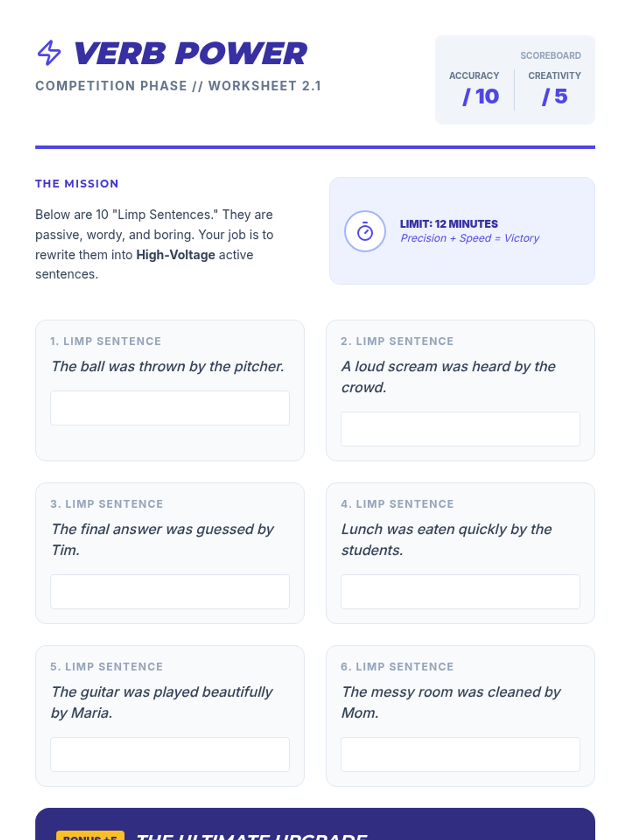
Task: Click the stopwatch timer icon
Action: pyautogui.click(x=365, y=231)
